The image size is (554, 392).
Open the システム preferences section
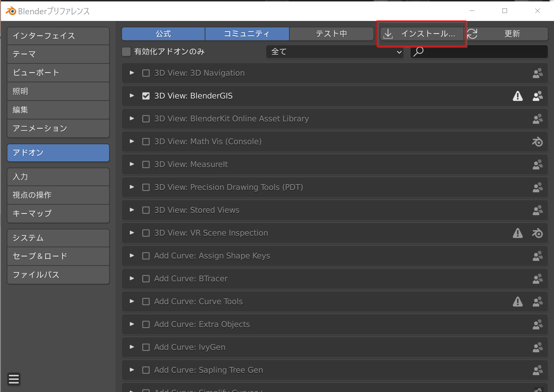coord(58,238)
